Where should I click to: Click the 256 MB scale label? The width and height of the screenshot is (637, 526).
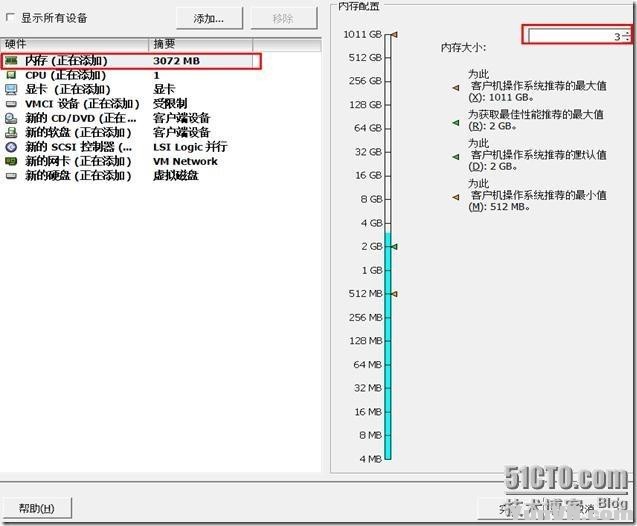pos(365,317)
